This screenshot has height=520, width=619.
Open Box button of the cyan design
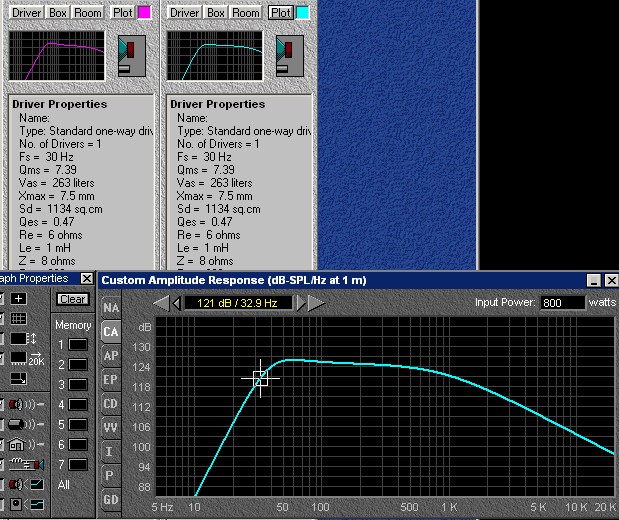(x=216, y=13)
